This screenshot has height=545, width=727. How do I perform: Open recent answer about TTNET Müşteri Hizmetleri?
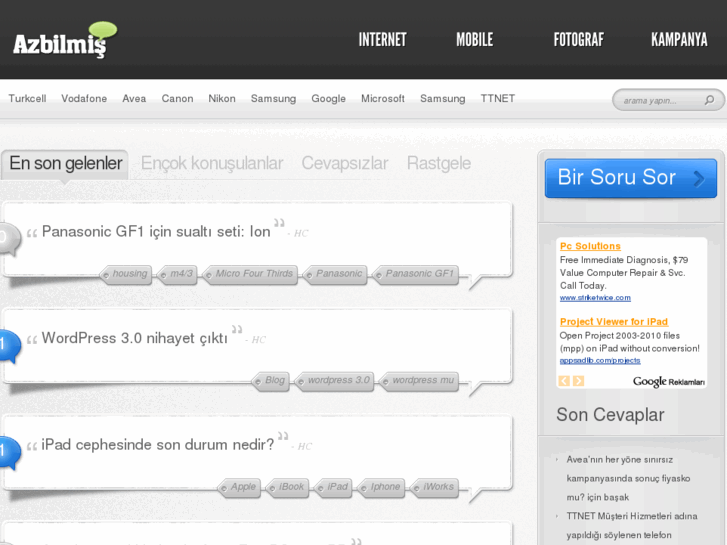pyautogui.click(x=631, y=526)
